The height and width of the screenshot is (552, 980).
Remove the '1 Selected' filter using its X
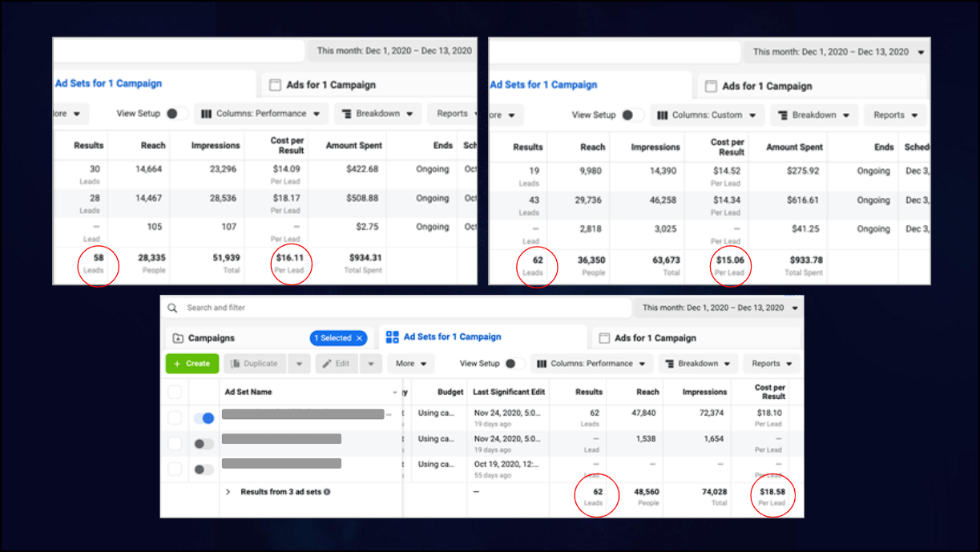click(359, 338)
